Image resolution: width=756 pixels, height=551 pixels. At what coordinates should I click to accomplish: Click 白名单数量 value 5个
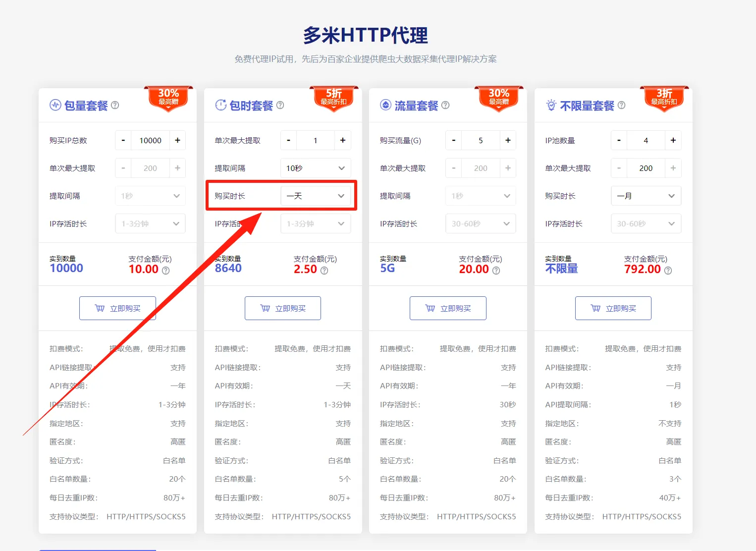[345, 479]
